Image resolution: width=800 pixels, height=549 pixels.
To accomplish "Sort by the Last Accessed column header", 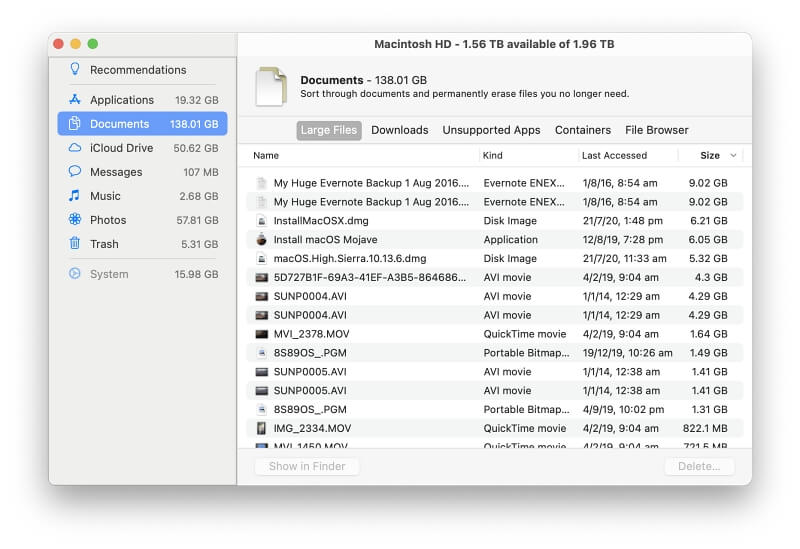I will click(x=614, y=155).
